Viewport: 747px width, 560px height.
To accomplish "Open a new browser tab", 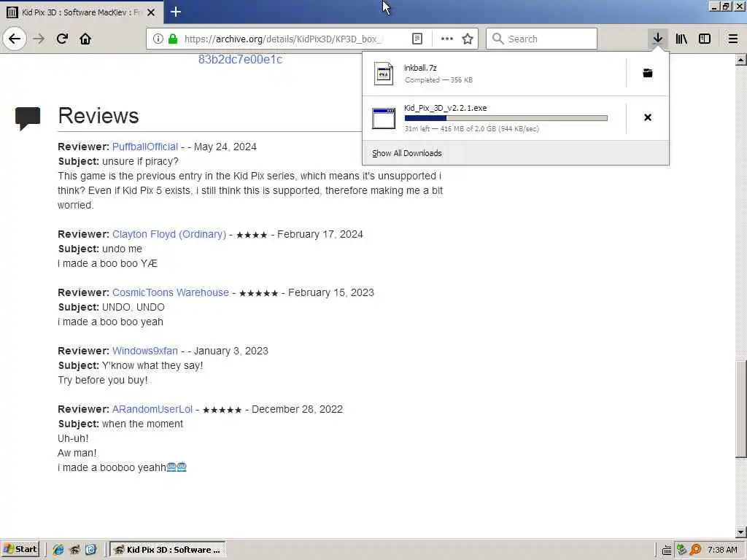I will point(175,12).
